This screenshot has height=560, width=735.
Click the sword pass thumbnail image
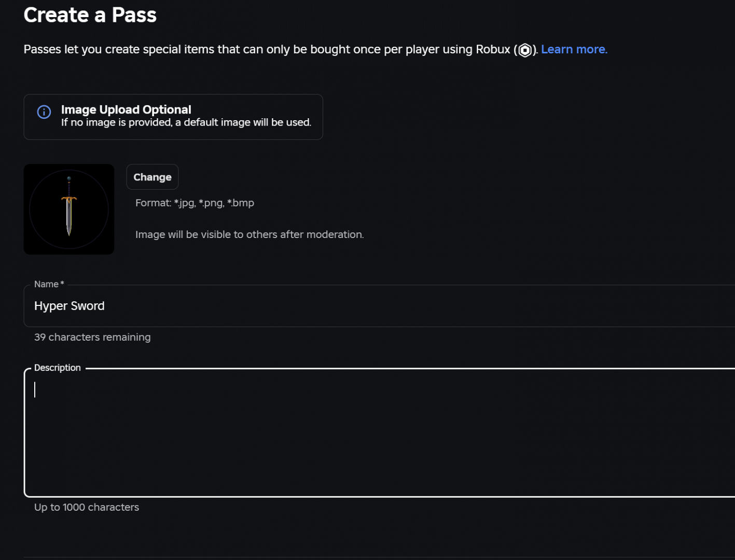point(69,209)
